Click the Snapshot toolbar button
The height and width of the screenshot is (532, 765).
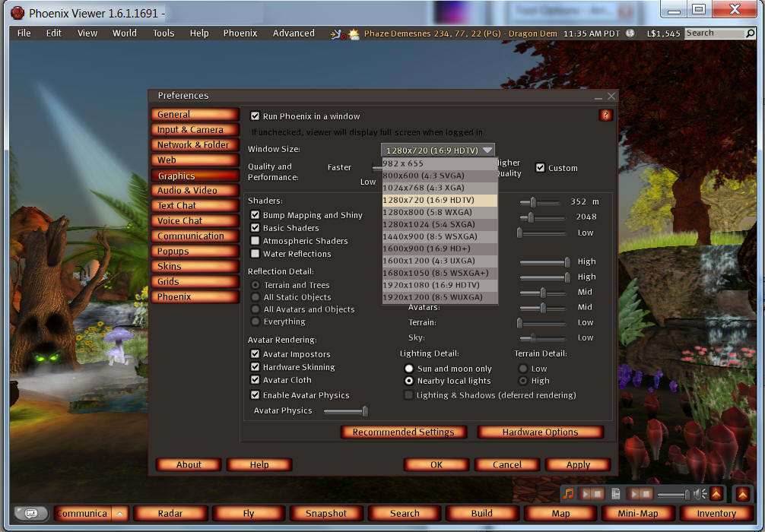[x=326, y=513]
